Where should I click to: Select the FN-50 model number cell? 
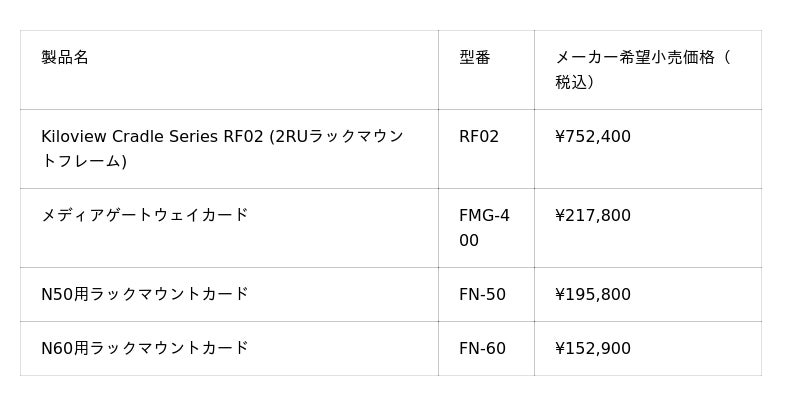point(482,295)
